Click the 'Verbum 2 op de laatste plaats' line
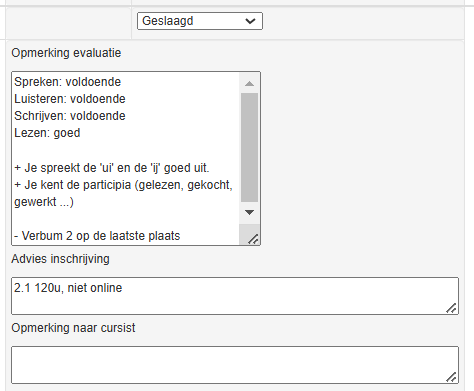474x391 pixels. click(x=97, y=236)
